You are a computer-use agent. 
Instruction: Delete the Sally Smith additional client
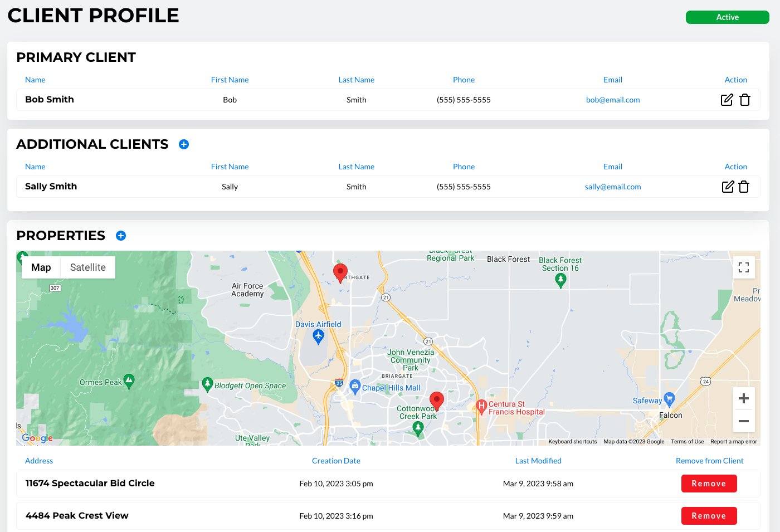click(x=744, y=187)
